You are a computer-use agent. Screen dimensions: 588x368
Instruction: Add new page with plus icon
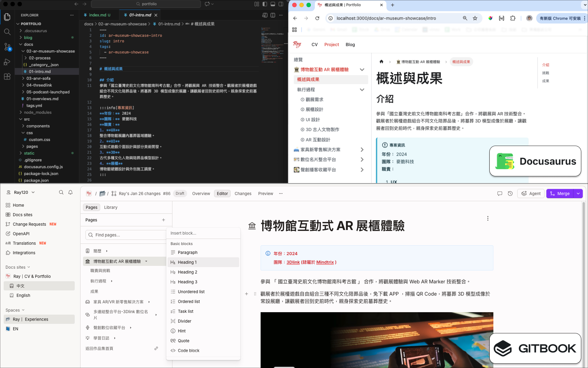coord(164,220)
